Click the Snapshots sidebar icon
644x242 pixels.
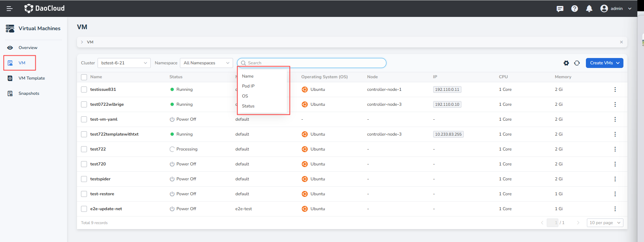10,93
